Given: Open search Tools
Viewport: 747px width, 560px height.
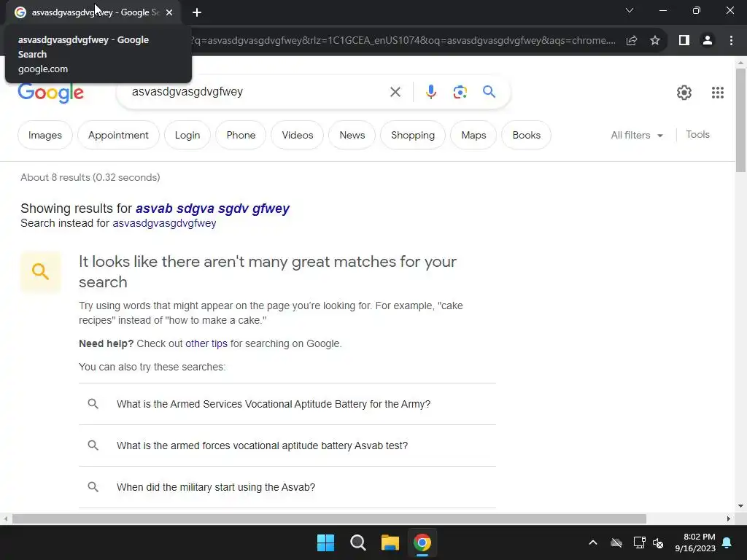Looking at the screenshot, I should [x=697, y=135].
